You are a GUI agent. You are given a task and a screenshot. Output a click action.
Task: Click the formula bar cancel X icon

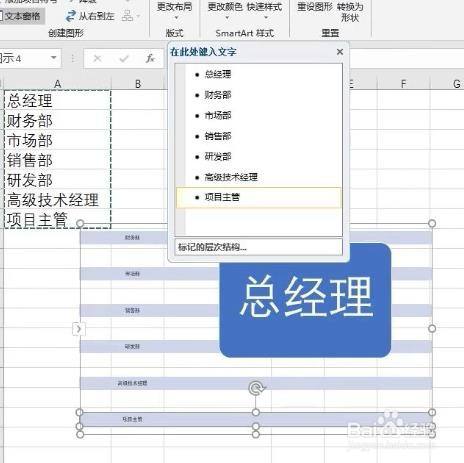97,59
